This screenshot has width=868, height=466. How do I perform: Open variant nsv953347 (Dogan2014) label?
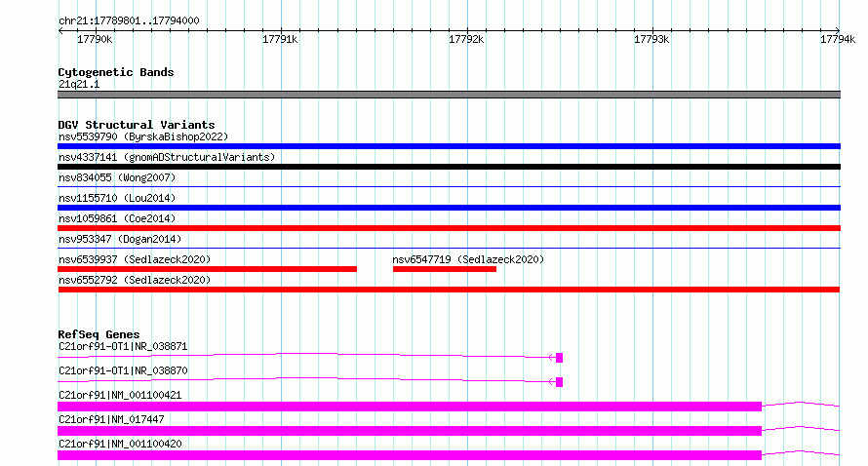coord(120,239)
